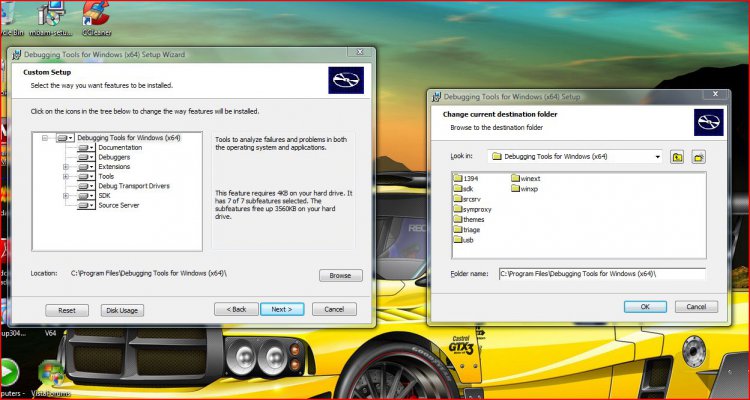Click the Reset button
Image resolution: width=750 pixels, height=400 pixels.
67,310
